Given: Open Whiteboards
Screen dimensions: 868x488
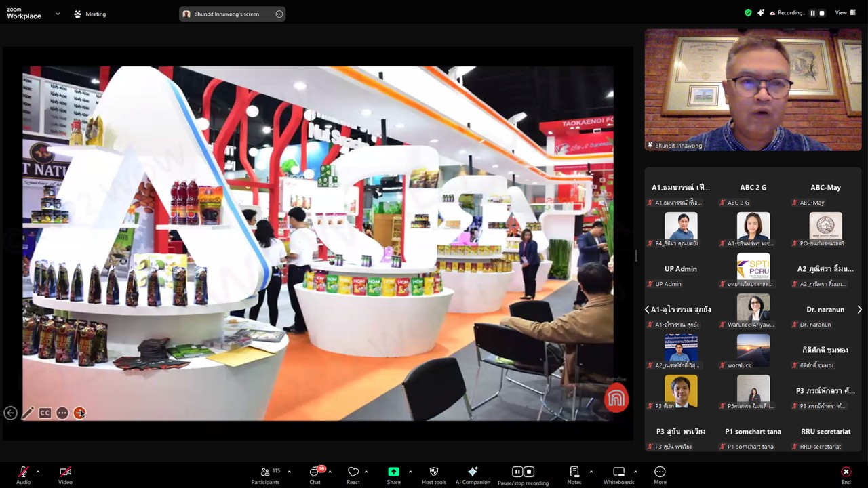Looking at the screenshot, I should click(618, 475).
